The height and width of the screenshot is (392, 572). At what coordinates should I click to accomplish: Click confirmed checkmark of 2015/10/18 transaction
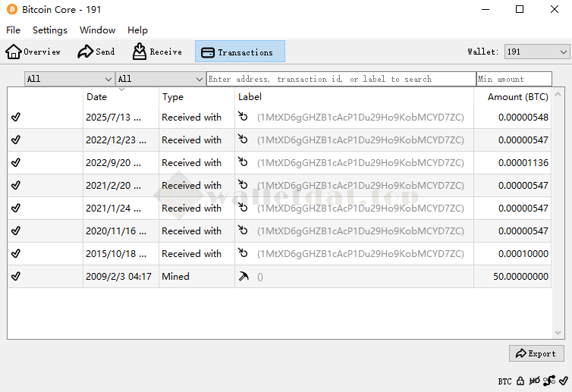click(16, 254)
